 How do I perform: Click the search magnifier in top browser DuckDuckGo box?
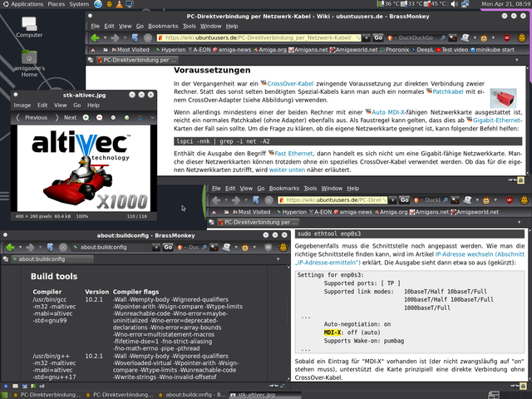point(443,37)
